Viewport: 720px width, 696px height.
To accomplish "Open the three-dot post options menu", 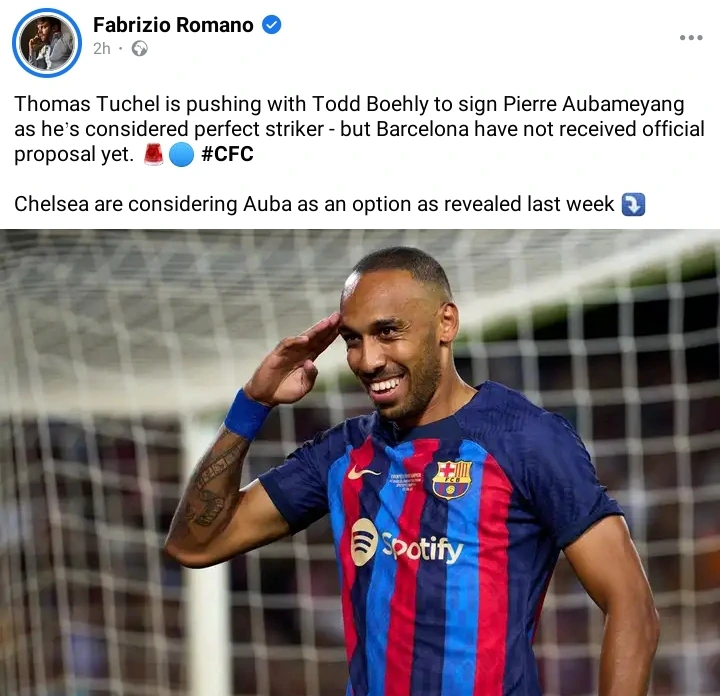I will [691, 38].
